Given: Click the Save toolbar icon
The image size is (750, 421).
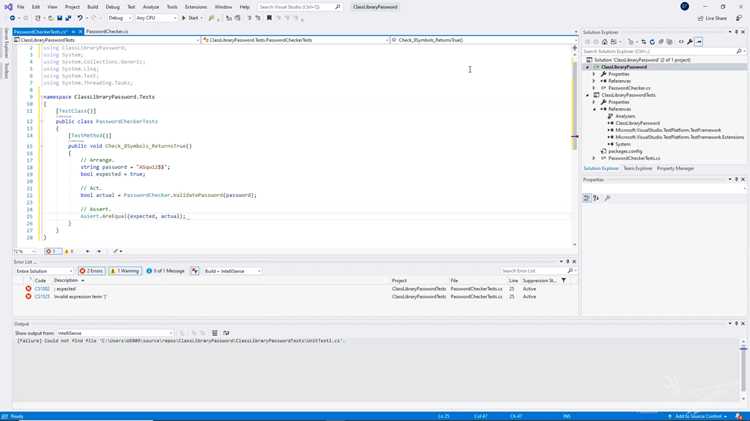Looking at the screenshot, I should point(59,18).
